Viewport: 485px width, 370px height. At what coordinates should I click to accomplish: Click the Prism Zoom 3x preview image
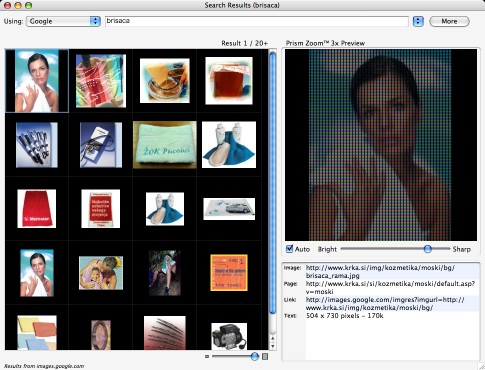(381, 145)
